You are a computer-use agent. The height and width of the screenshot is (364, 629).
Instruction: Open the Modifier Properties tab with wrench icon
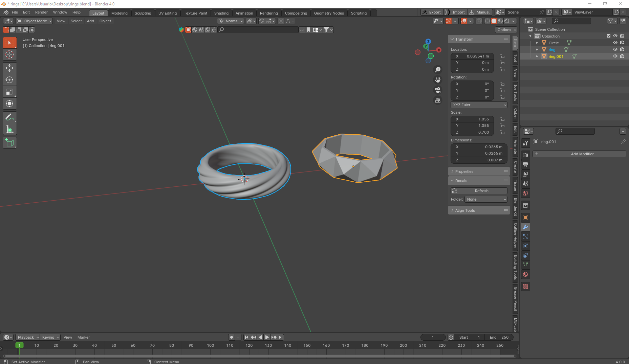(x=525, y=227)
